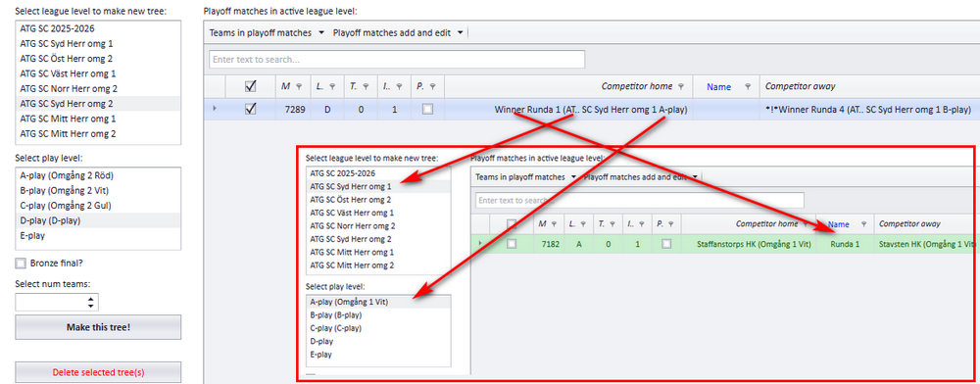Click the Select num teams value box
The height and width of the screenshot is (384, 980).
coord(51,303)
